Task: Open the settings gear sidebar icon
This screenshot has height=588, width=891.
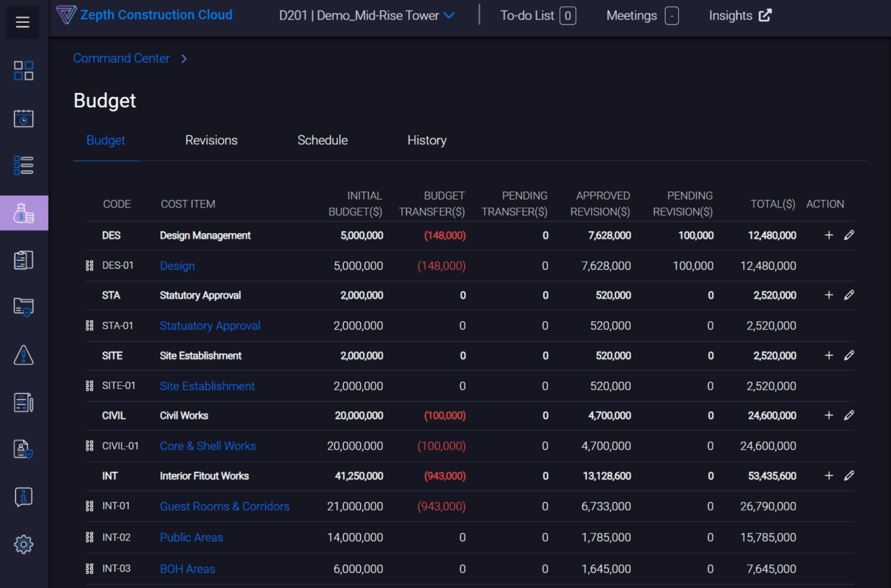Action: click(x=24, y=544)
